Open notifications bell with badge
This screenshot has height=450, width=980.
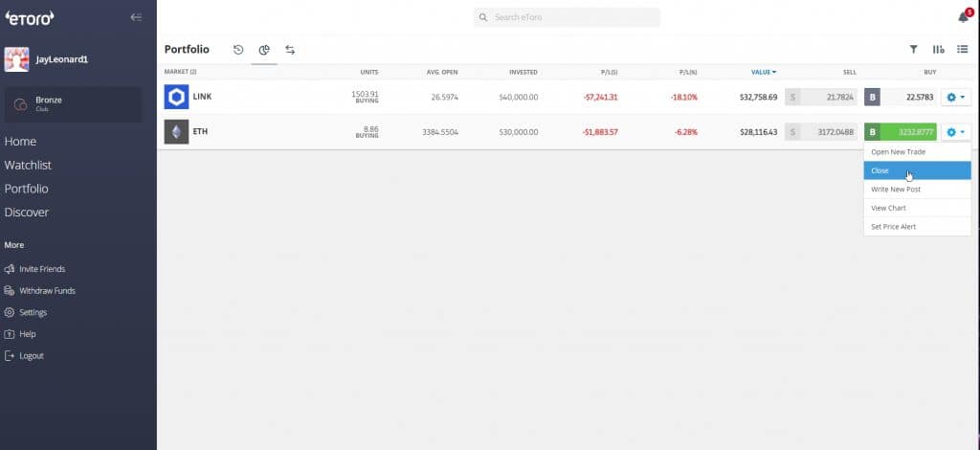click(965, 16)
